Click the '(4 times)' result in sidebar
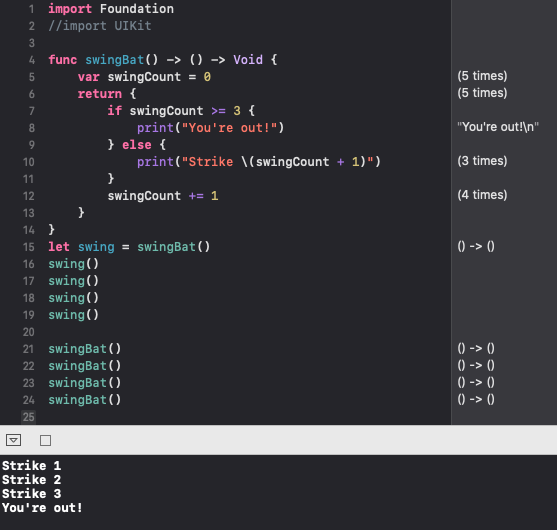Viewport: 557px width, 530px height. pyautogui.click(x=482, y=195)
